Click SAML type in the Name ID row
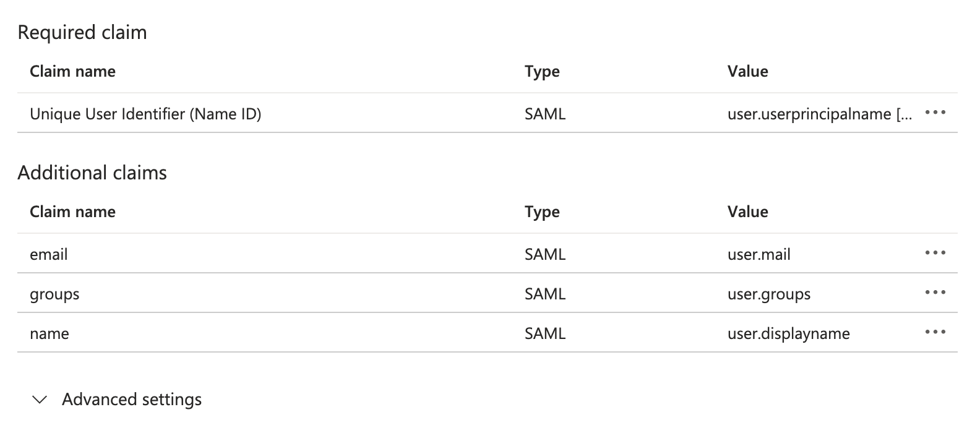Screen dimensions: 980x433 click(545, 114)
